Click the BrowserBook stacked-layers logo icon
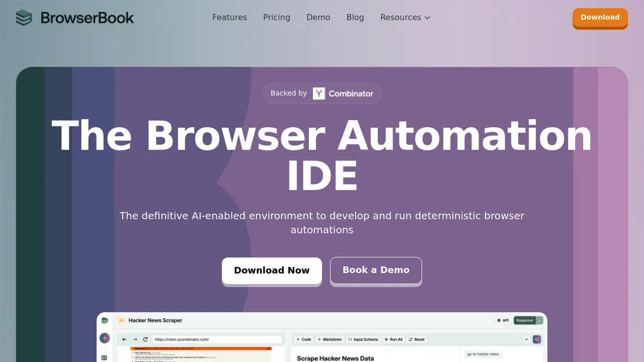 click(24, 18)
